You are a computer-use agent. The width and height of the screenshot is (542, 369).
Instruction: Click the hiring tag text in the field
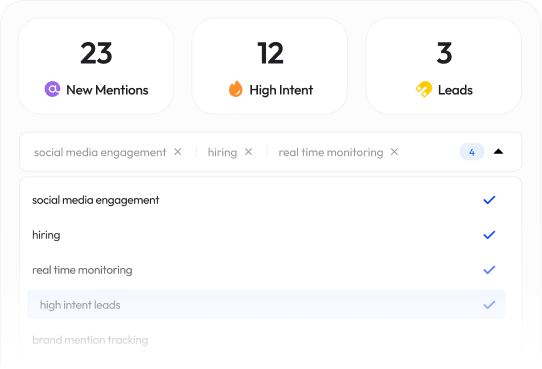222,152
